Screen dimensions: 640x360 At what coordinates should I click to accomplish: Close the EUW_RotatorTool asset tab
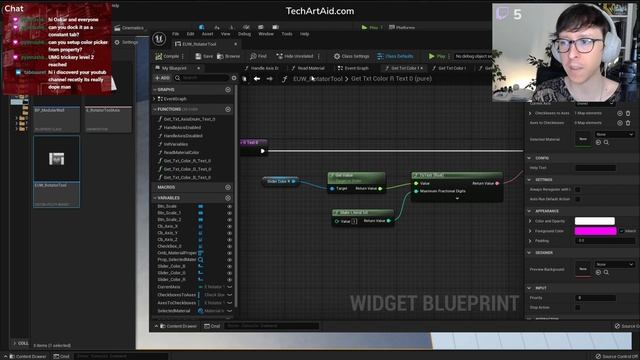point(236,44)
